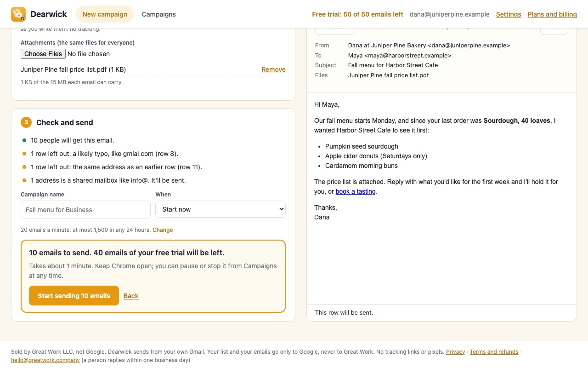Screen dimensions: 588x368
Task: Click the likely typo warning for row 8
Action: tap(104, 154)
